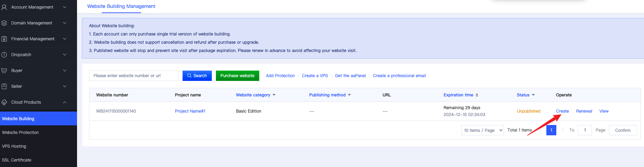
Task: Click the Financial Management icon
Action: [4, 39]
